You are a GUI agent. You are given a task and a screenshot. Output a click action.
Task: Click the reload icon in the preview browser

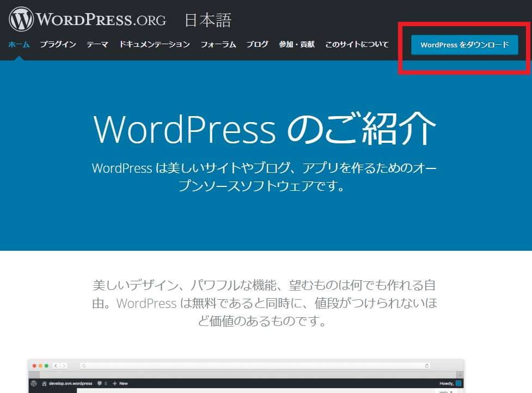[x=427, y=366]
